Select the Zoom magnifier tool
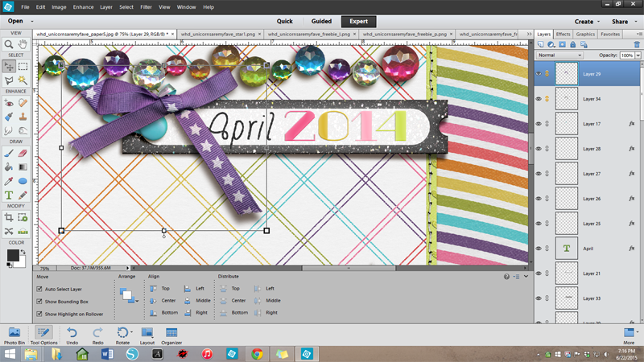Viewport: 644px width, 362px height. coord(9,44)
